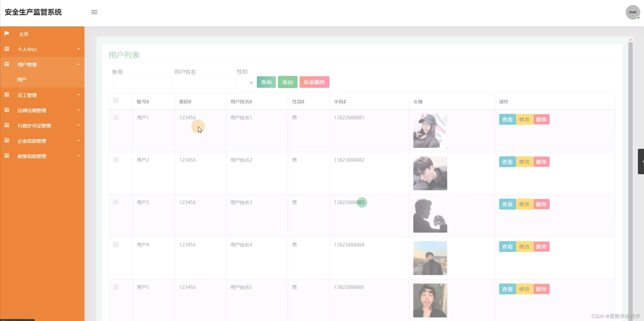
Task: Select 用户 under 用户管理
Action: [x=22, y=79]
